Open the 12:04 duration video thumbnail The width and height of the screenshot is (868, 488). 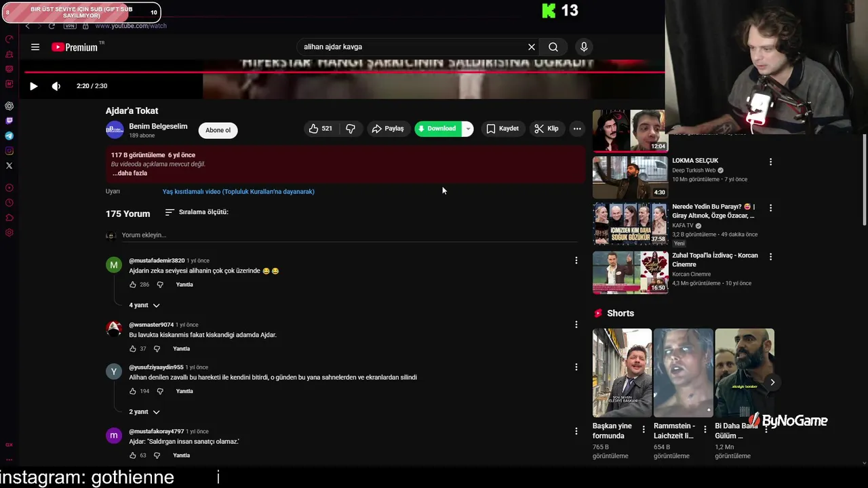pyautogui.click(x=630, y=131)
